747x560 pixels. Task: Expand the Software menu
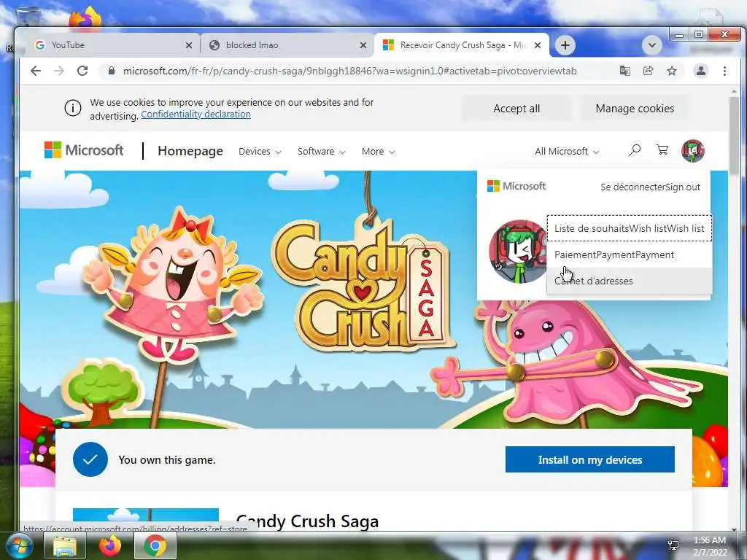[321, 152]
